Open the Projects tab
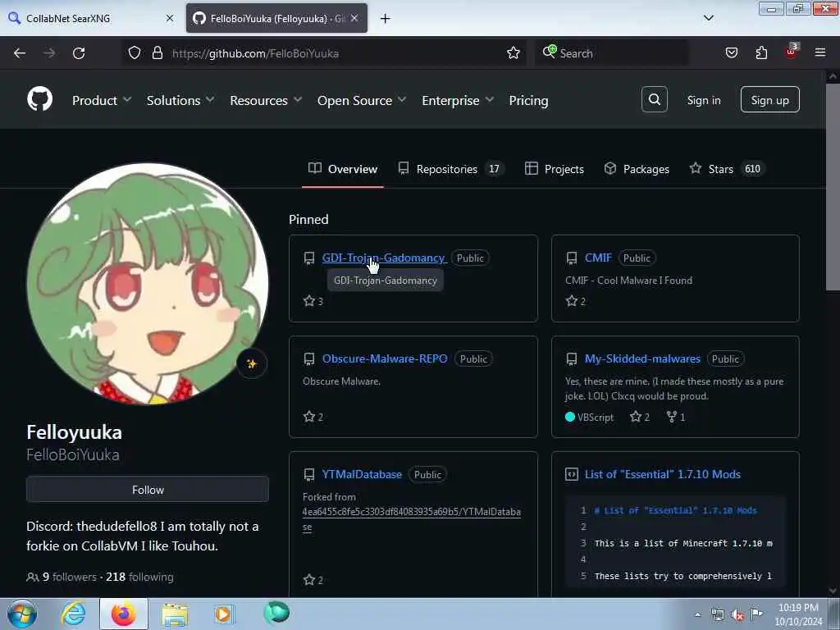Screen dimensions: 840x630 click(555, 169)
